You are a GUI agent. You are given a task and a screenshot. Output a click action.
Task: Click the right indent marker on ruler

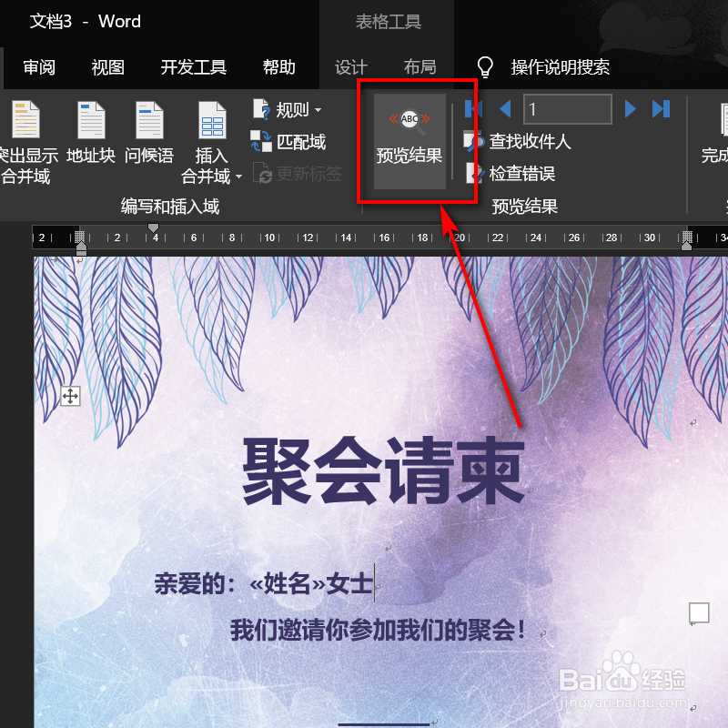(686, 246)
